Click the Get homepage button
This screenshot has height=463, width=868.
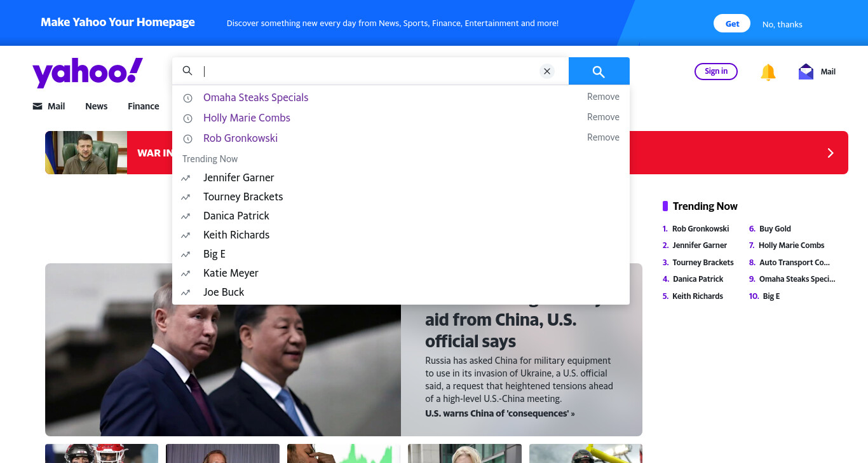[x=732, y=24]
